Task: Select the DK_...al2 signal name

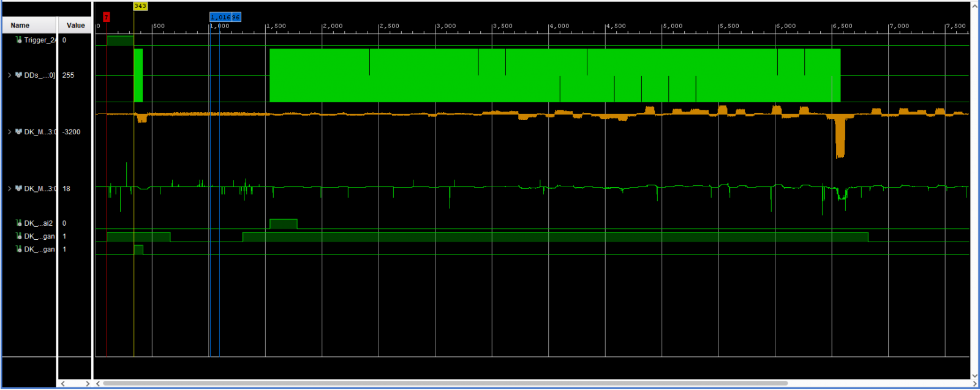Action: tap(38, 223)
